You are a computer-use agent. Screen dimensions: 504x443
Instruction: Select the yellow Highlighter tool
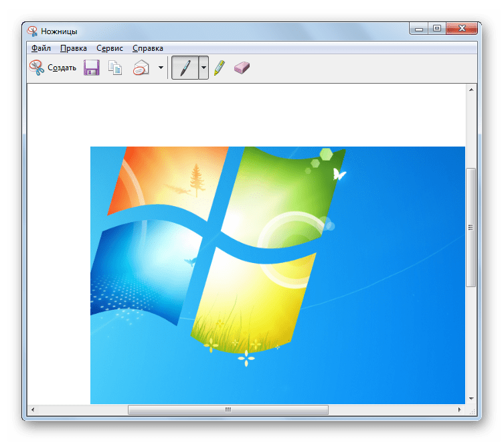[220, 68]
